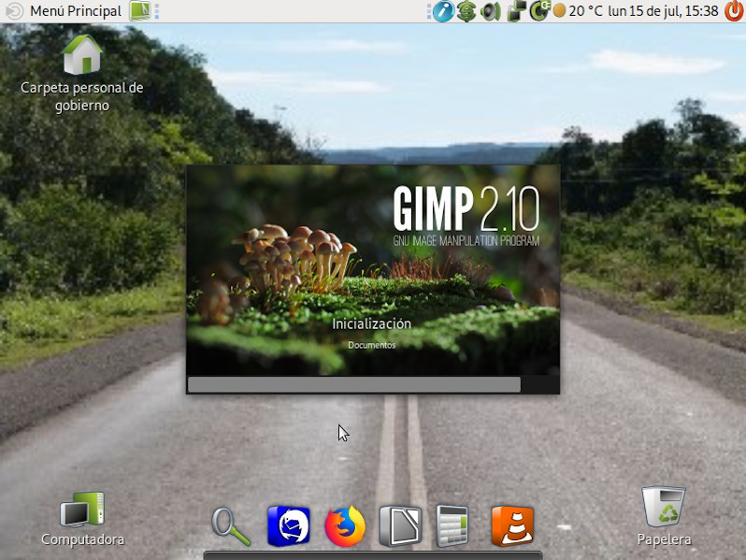Viewport: 746px width, 560px height.
Task: Open the Menú Principal menu
Action: pyautogui.click(x=76, y=11)
